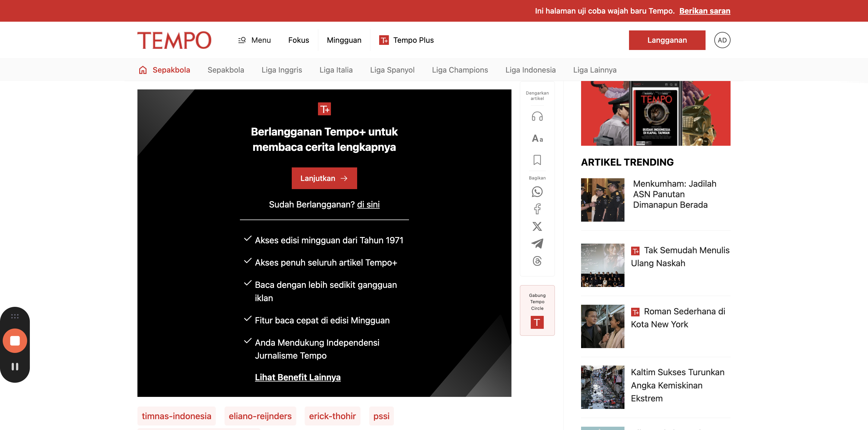Share article via WhatsApp
This screenshot has height=430, width=868.
point(537,192)
